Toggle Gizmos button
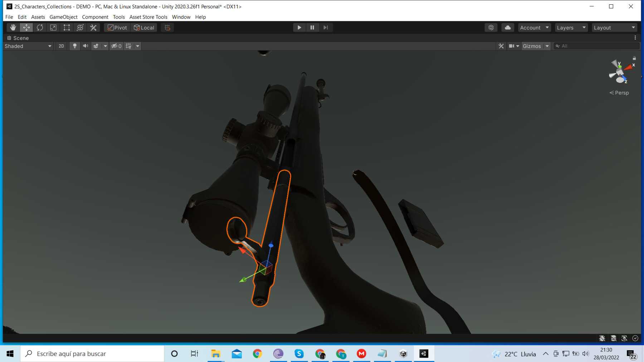Viewport: 644px width, 362px height. (532, 46)
